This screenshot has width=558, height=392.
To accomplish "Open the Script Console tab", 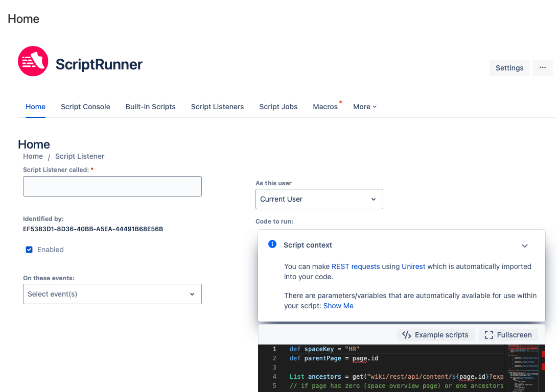I will click(x=85, y=107).
